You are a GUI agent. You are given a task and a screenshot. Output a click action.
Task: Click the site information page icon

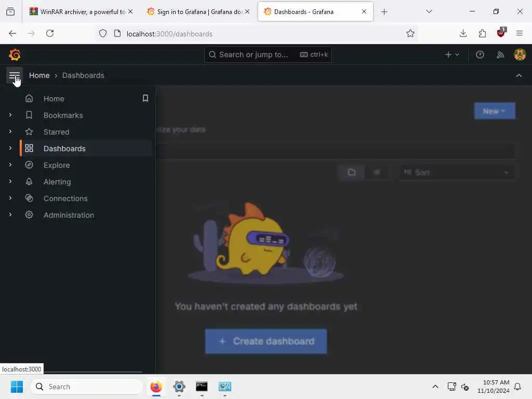(117, 33)
